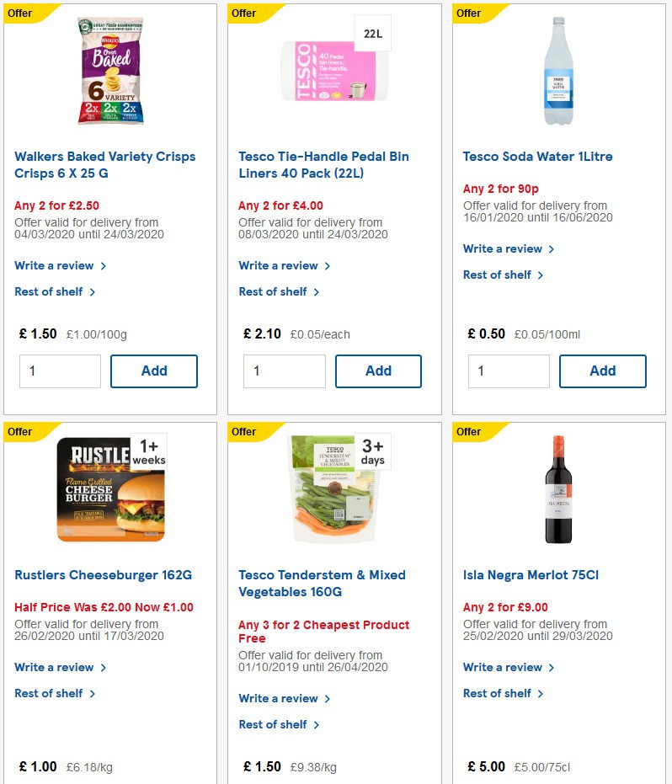Click the Walkers Baked Variety Crisps product image

point(109,71)
